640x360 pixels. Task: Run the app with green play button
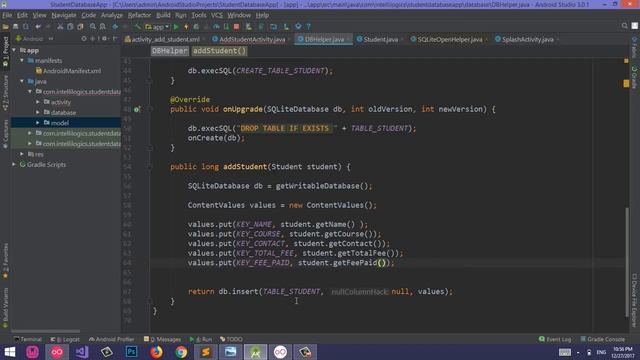(x=176, y=27)
